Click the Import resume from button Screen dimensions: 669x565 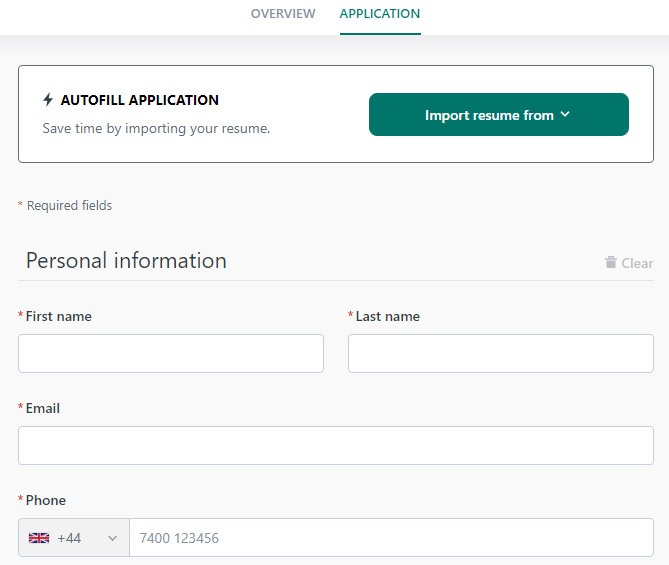(x=499, y=114)
